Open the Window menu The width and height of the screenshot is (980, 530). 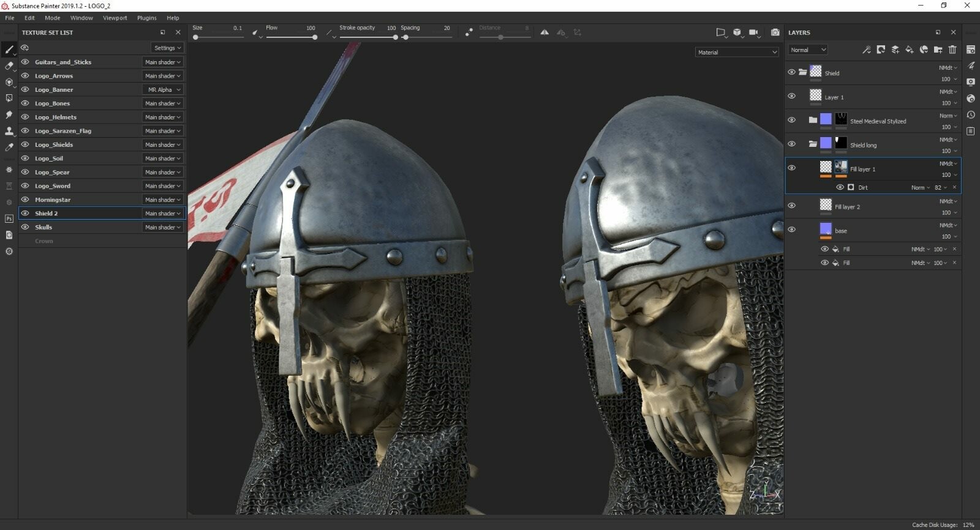coord(81,18)
